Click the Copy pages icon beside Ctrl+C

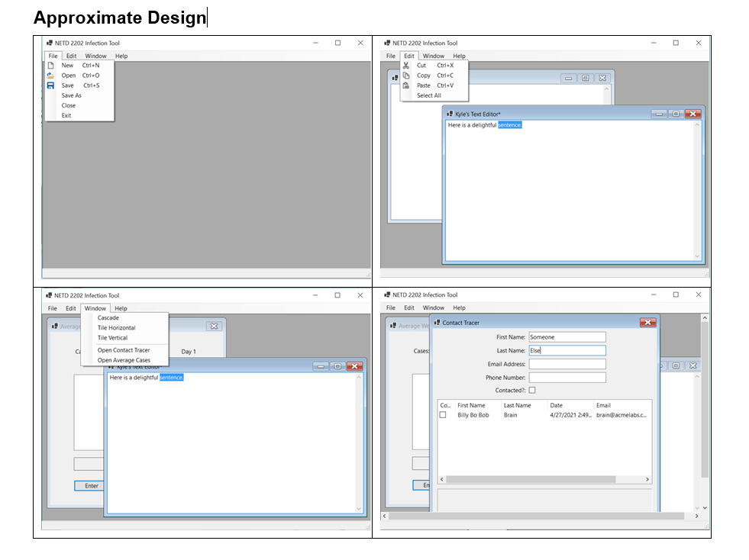pos(406,76)
